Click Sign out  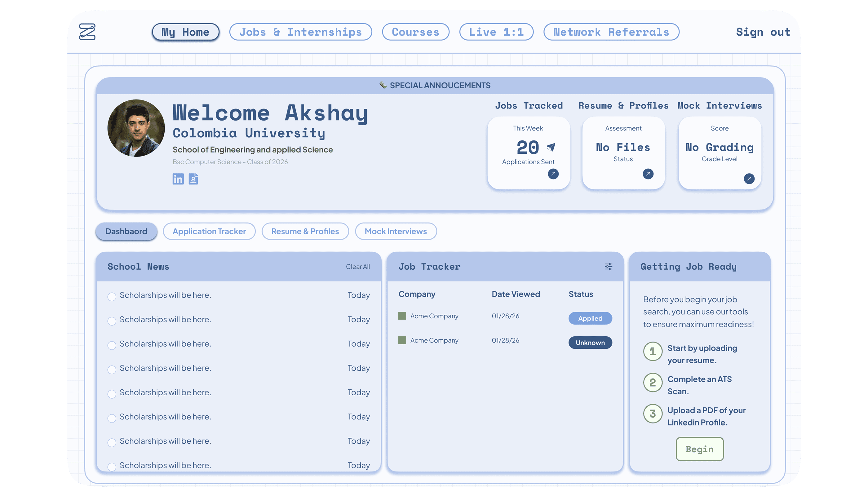tap(763, 32)
